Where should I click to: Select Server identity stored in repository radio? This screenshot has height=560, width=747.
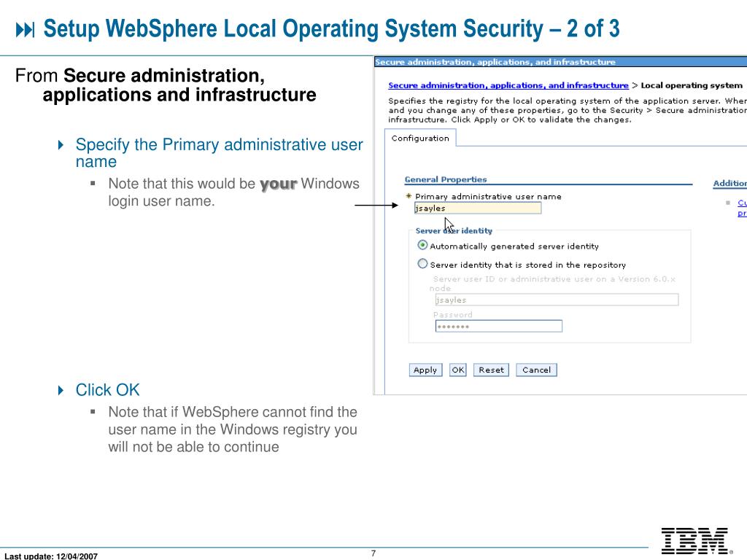point(422,264)
